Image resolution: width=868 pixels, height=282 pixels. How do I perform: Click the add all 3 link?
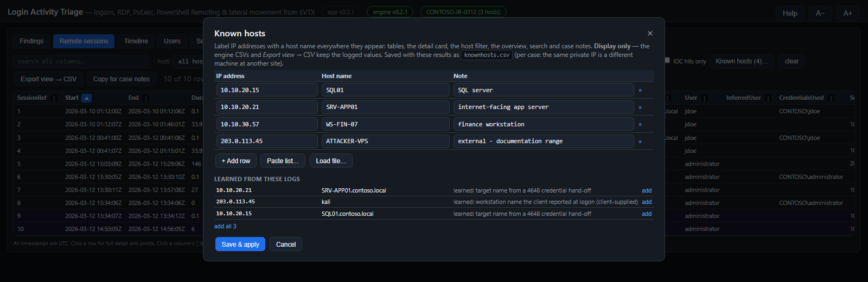coord(225,227)
